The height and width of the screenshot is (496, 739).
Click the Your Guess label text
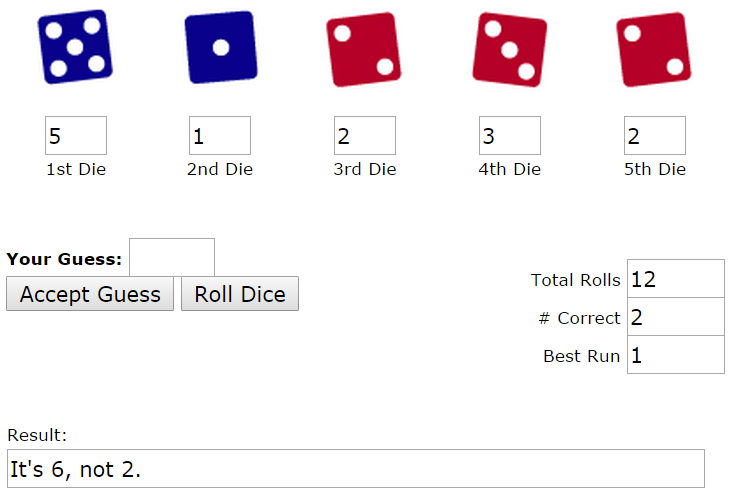tap(64, 259)
